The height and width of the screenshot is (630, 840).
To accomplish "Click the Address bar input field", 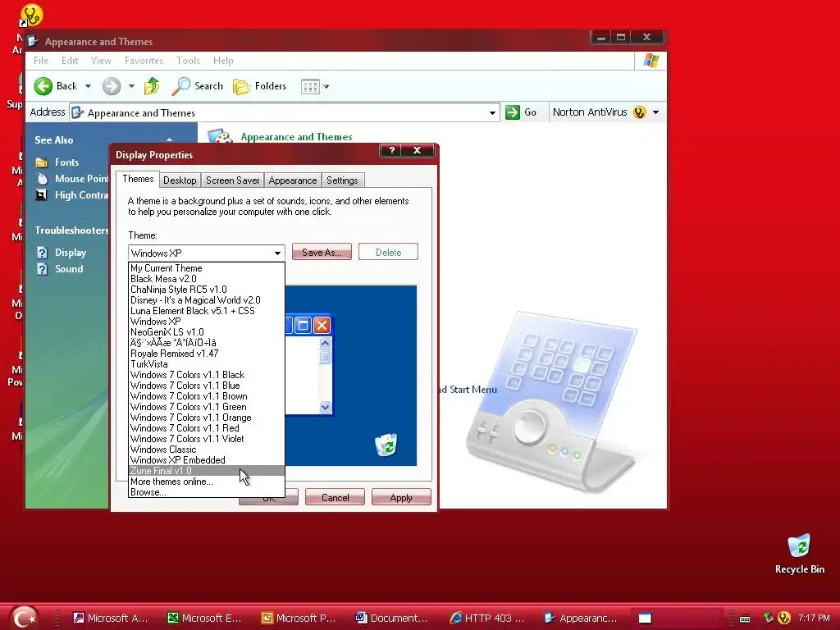I will click(x=284, y=113).
